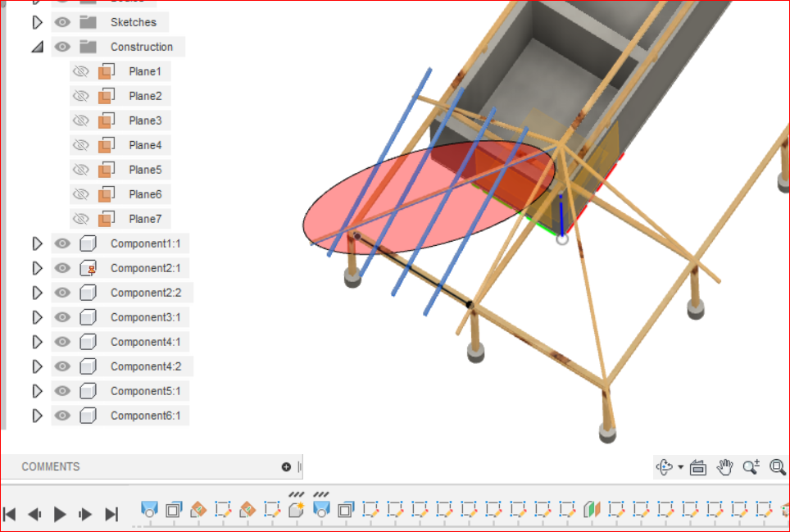Show Plane7 using its eye icon

coord(80,219)
